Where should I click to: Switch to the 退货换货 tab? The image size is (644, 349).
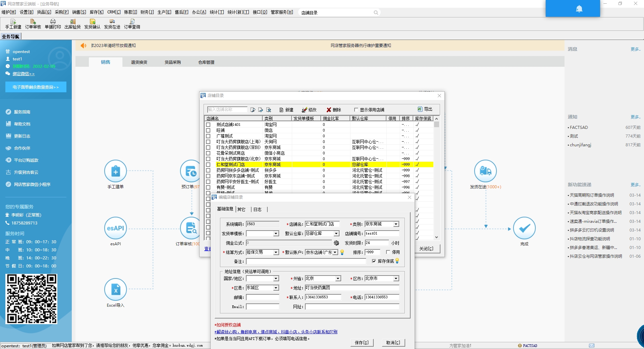click(139, 62)
